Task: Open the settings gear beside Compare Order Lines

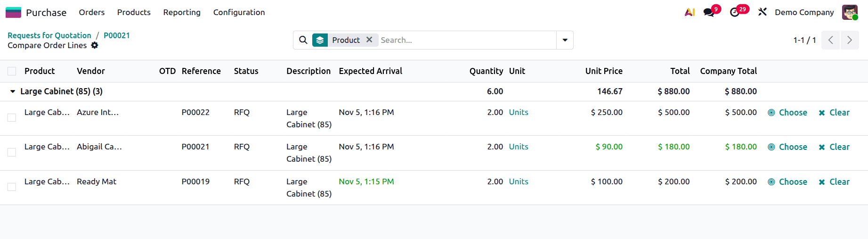Action: click(x=95, y=45)
